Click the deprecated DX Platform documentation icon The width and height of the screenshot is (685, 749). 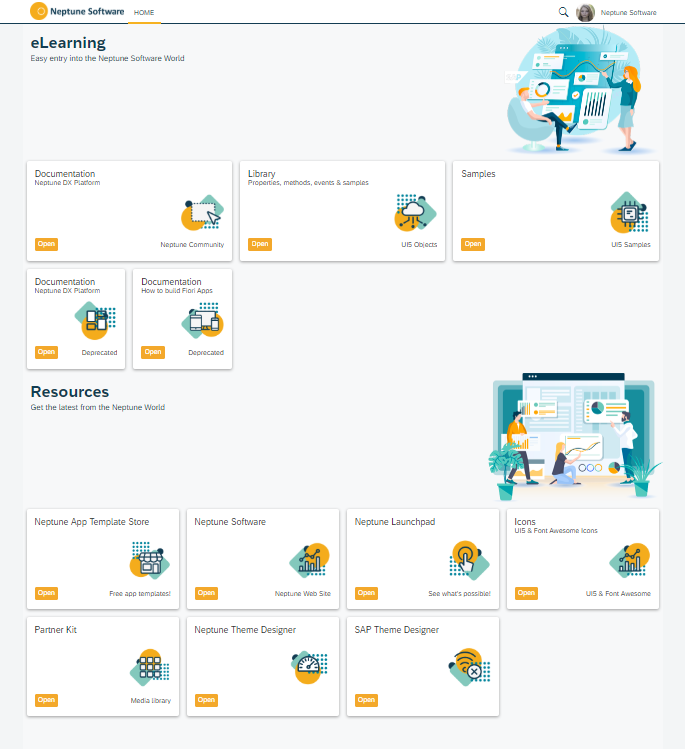(x=96, y=320)
